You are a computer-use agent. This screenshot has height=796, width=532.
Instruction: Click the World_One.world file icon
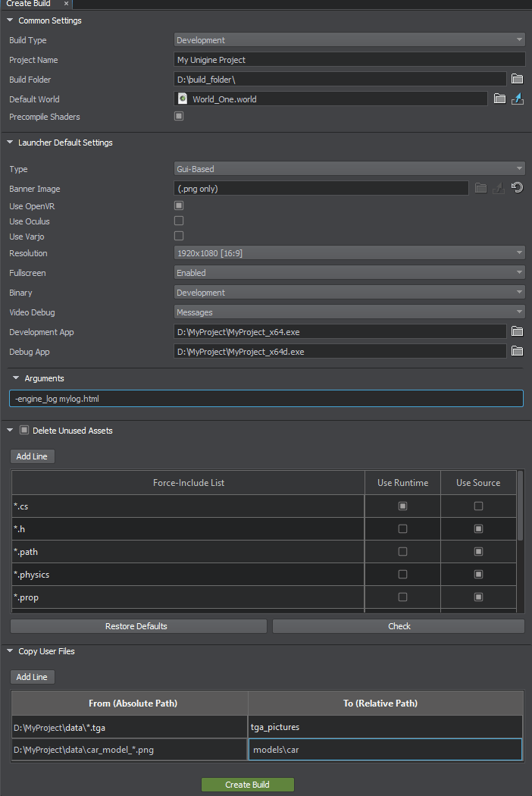(x=183, y=99)
